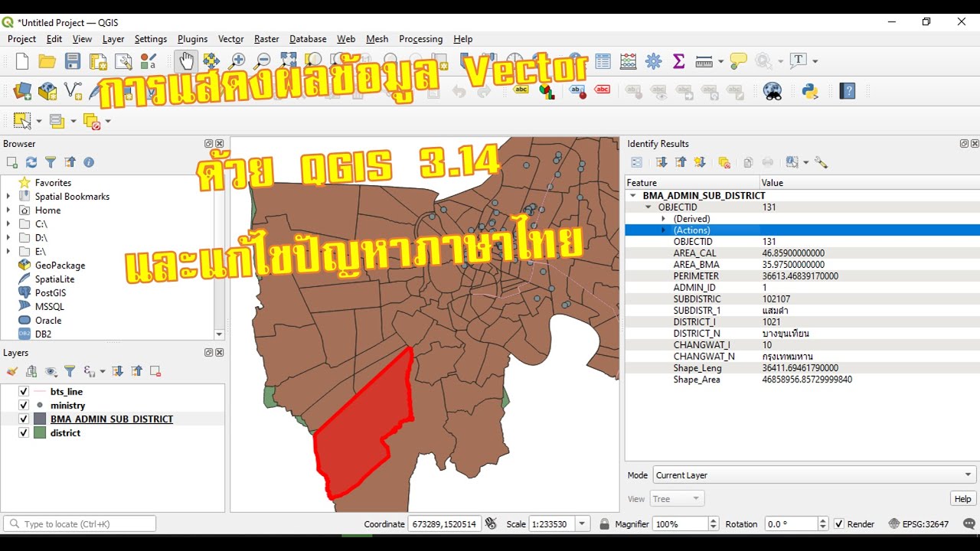
Task: Create a new project with the blank page icon
Action: tap(22, 61)
